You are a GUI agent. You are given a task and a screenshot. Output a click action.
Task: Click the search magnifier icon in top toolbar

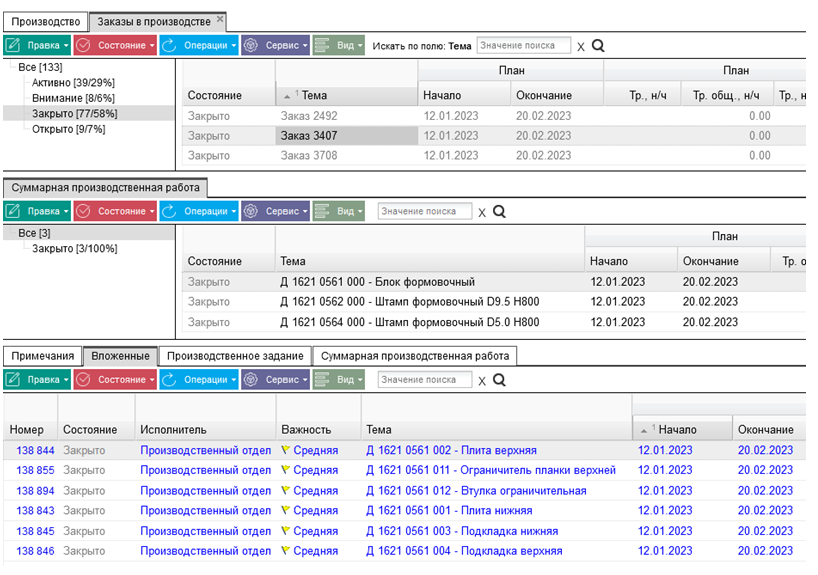coord(598,46)
